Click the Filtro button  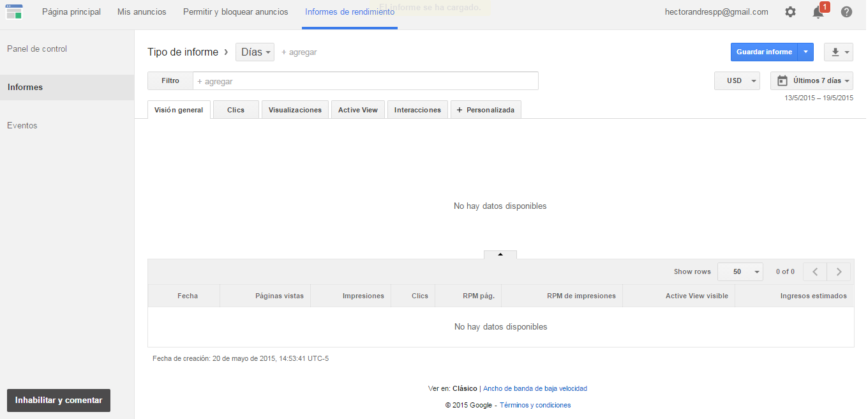170,81
